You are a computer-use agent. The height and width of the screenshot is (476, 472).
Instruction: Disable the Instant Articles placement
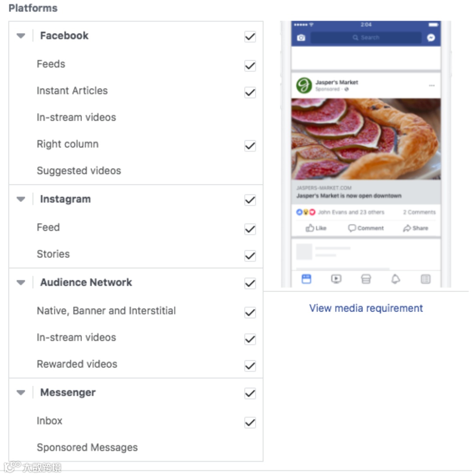pos(250,93)
